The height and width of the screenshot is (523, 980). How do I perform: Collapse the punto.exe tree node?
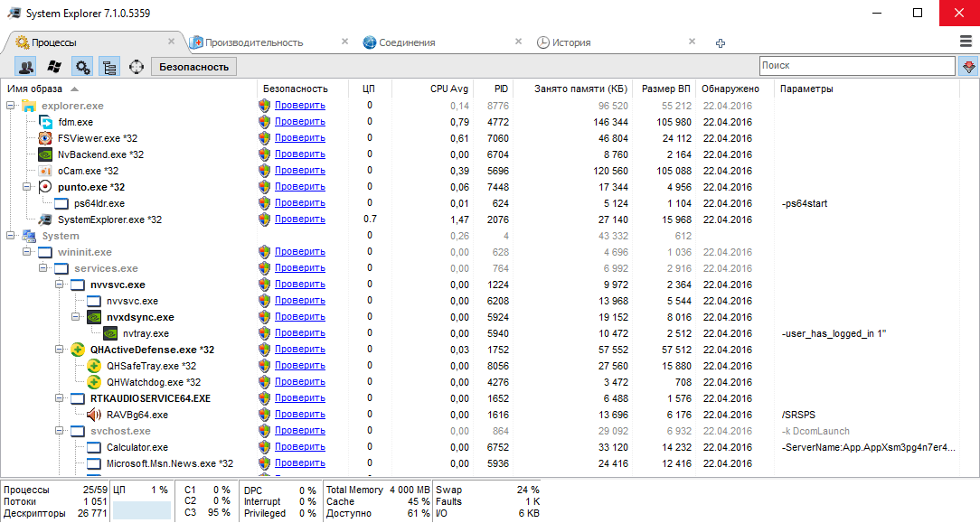pos(27,187)
